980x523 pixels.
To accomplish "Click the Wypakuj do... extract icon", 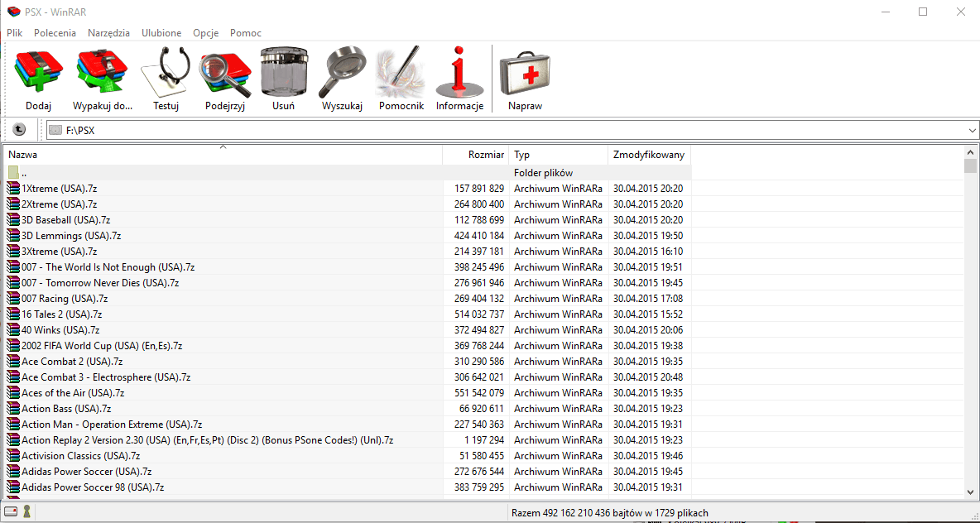I will pos(103,71).
